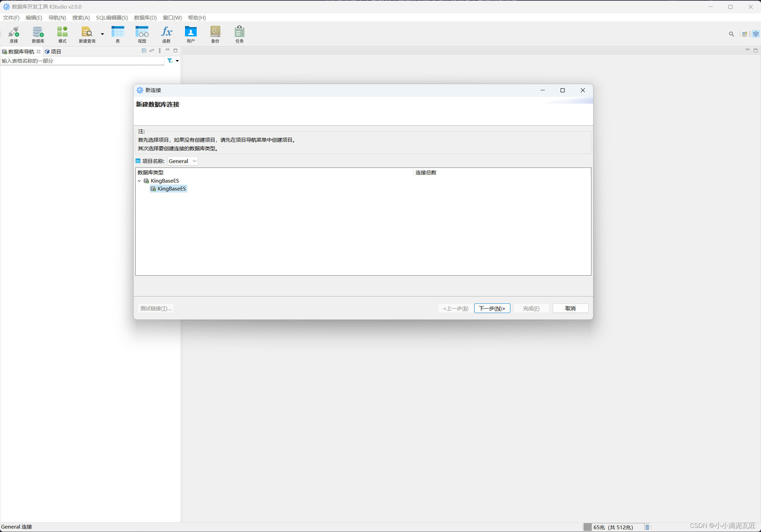
Task: Expand the filter dropdown arrow in navigator
Action: (x=177, y=61)
